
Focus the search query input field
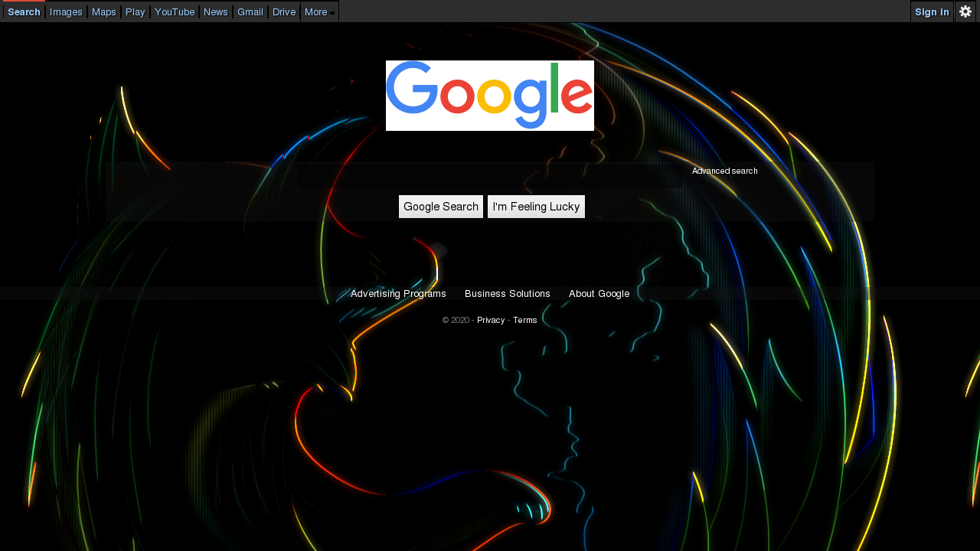tap(490, 175)
